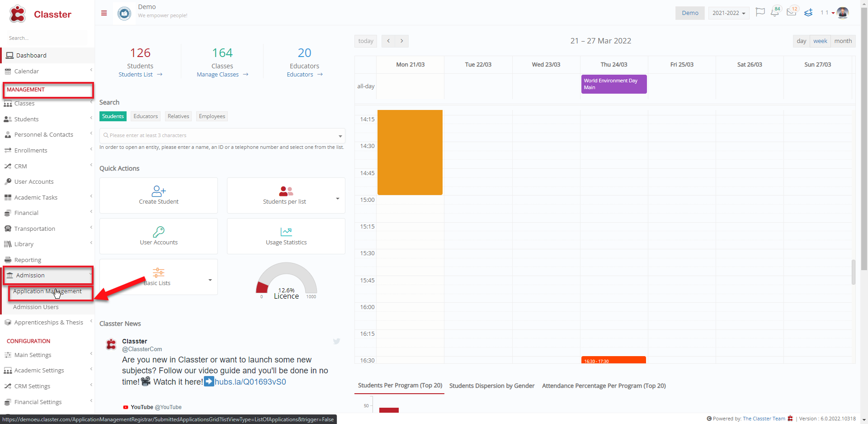Click the calendar vertical scrollbar

point(854,272)
